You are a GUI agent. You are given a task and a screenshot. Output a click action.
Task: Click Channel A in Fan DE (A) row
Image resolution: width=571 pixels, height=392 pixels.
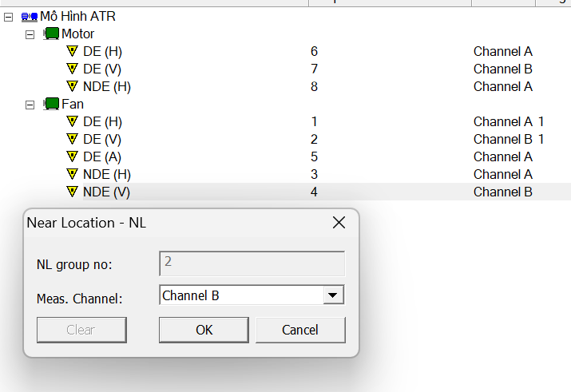[503, 156]
